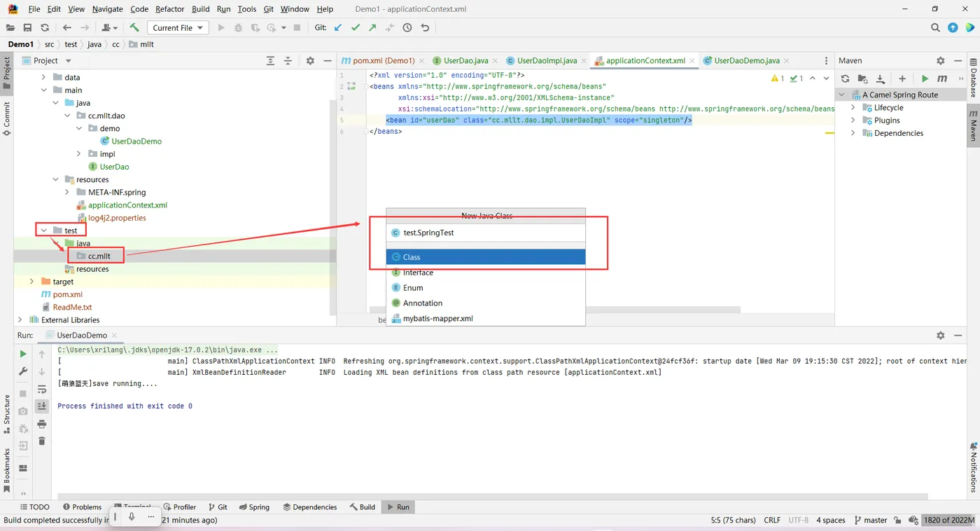The image size is (980, 531).
Task: Expand Maven Lifecycle node
Action: [853, 108]
